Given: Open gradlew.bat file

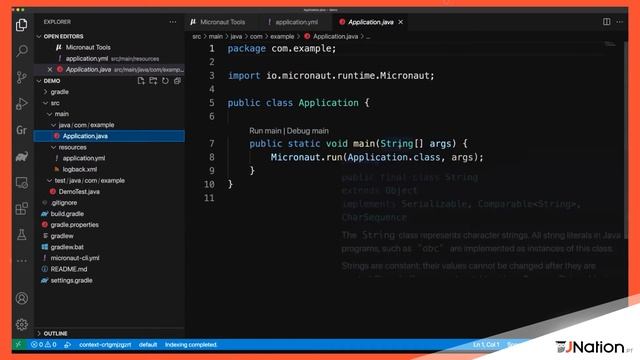Looking at the screenshot, I should point(67,247).
